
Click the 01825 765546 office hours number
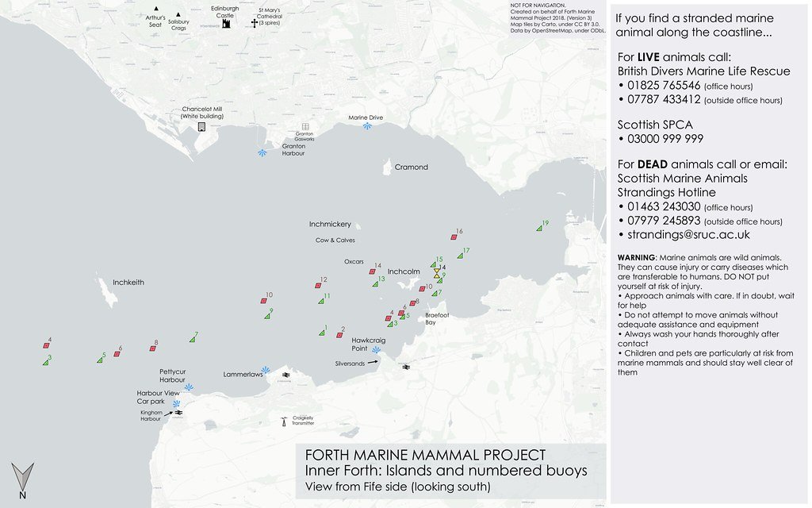pyautogui.click(x=664, y=86)
